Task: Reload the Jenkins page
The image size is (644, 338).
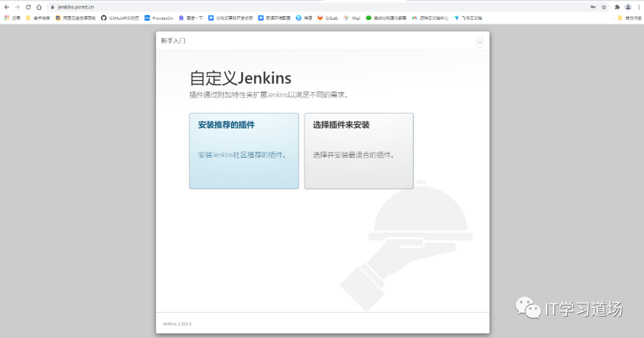Action: point(28,7)
